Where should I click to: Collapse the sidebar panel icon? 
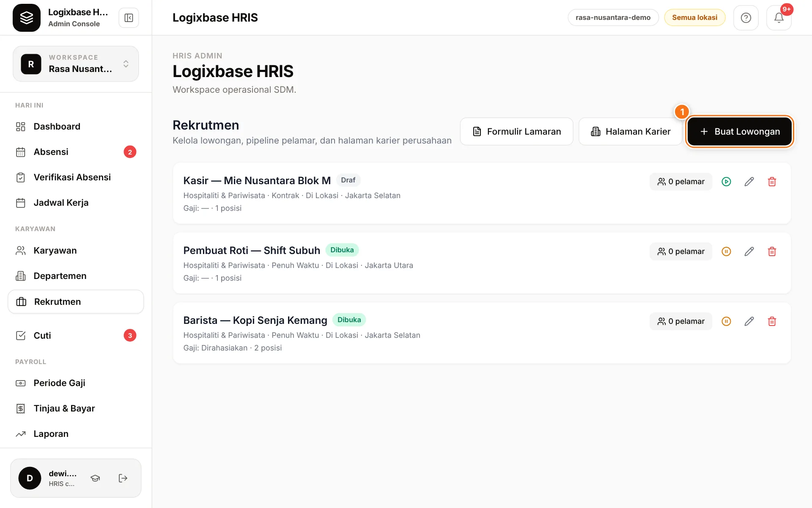tap(129, 18)
